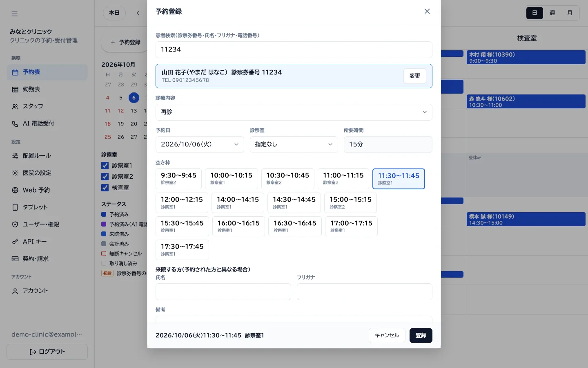Click the ユーザー・権限 shield icon
This screenshot has width=588, height=368.
click(x=15, y=224)
